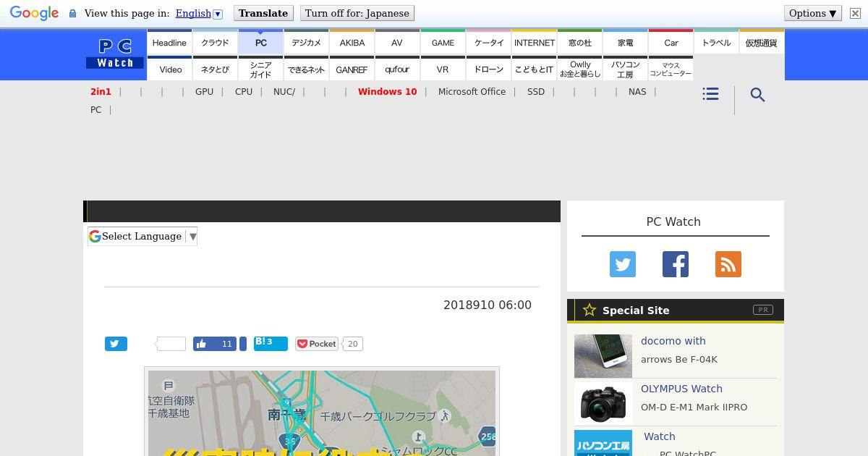Open the マウスコンピューター navigation tab
The image size is (868, 456).
671,69
